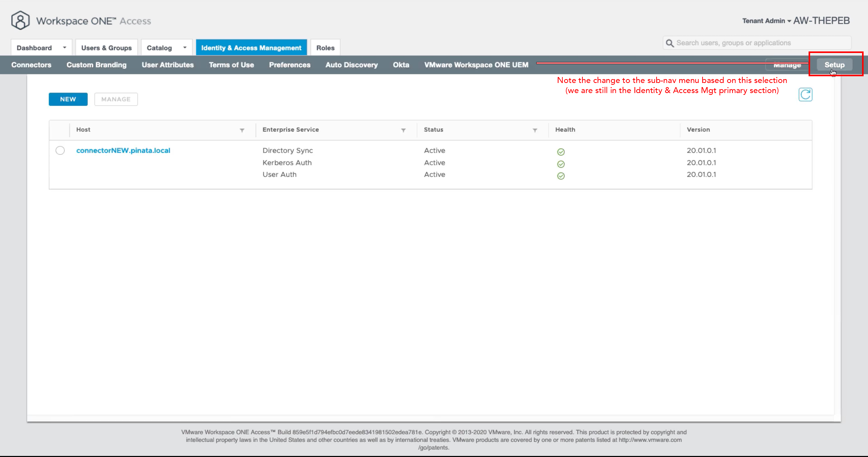Select the connectorNEW.pinata.local radio button
This screenshot has height=457, width=868.
tap(60, 150)
